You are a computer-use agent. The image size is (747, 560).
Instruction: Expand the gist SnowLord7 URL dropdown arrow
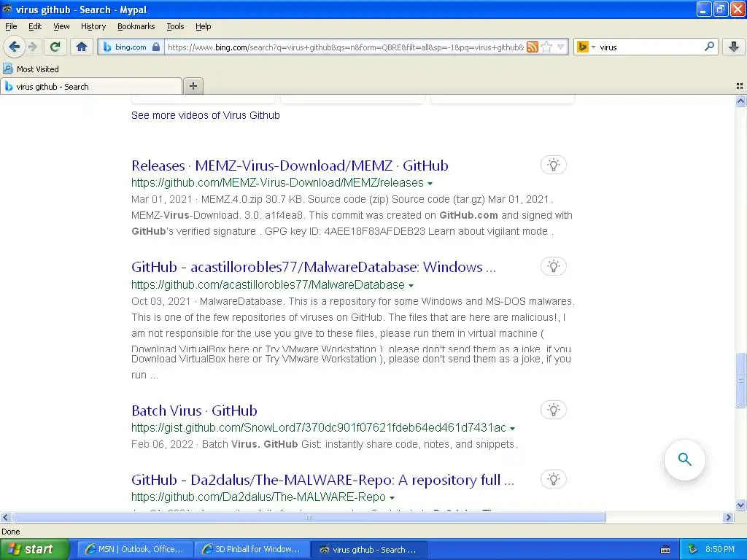[x=512, y=429]
